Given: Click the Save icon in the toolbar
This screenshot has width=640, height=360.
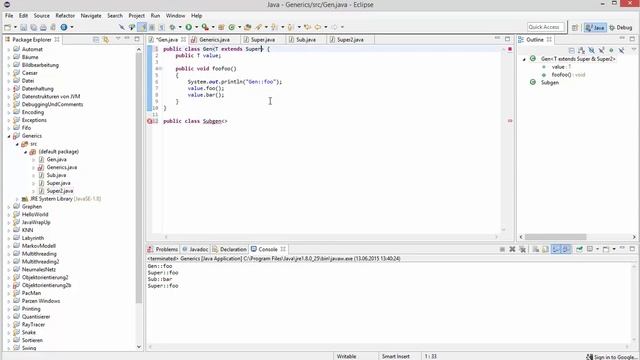Looking at the screenshot, I should (24, 27).
